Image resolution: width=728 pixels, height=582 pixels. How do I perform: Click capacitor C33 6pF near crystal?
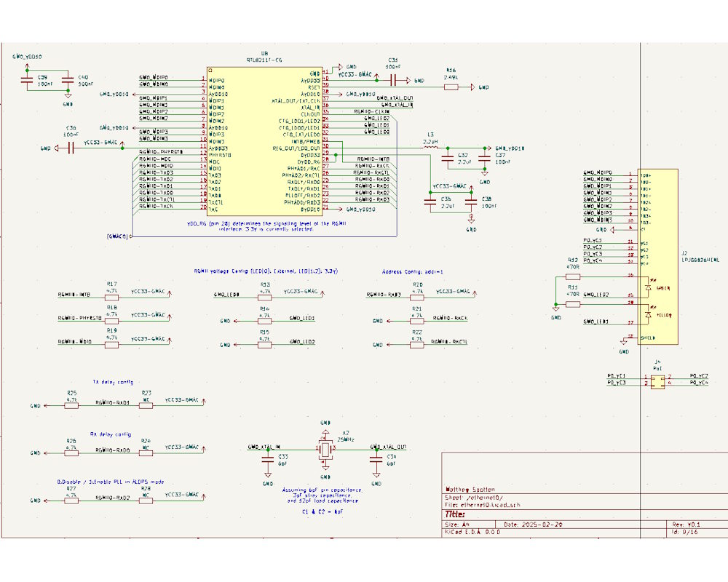click(x=266, y=458)
